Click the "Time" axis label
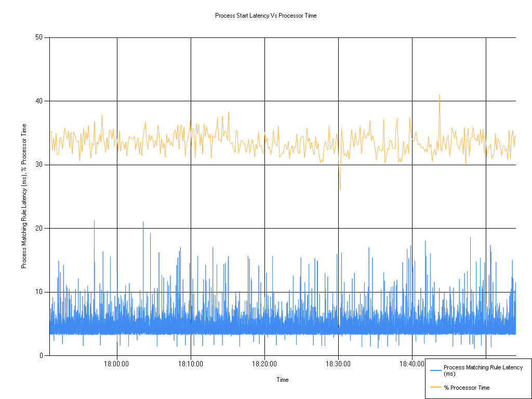532x399 pixels. point(282,380)
